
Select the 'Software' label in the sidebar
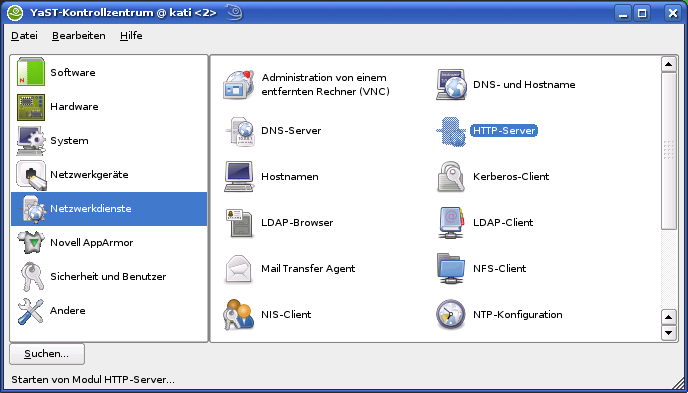[x=72, y=72]
